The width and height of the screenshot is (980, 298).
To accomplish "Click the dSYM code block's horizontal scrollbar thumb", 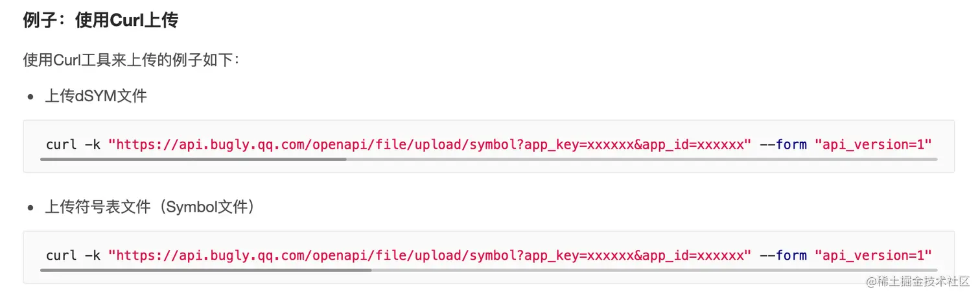I will (193, 159).
